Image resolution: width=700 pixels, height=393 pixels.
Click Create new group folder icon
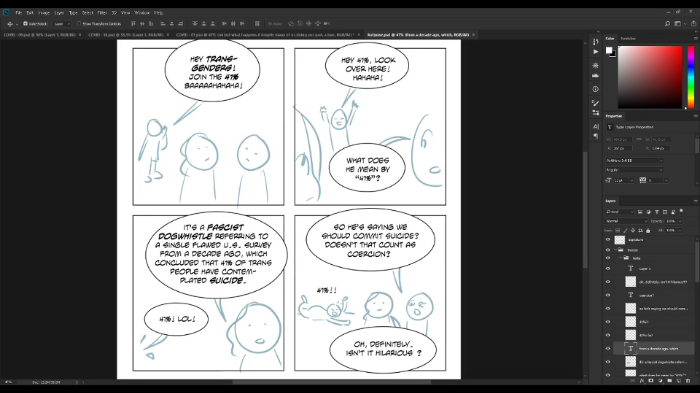(x=669, y=381)
